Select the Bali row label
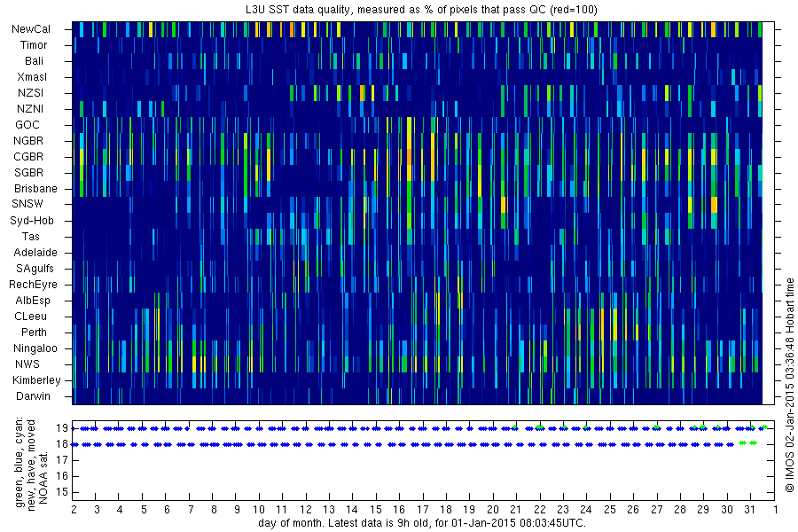798x532 pixels. [x=34, y=60]
